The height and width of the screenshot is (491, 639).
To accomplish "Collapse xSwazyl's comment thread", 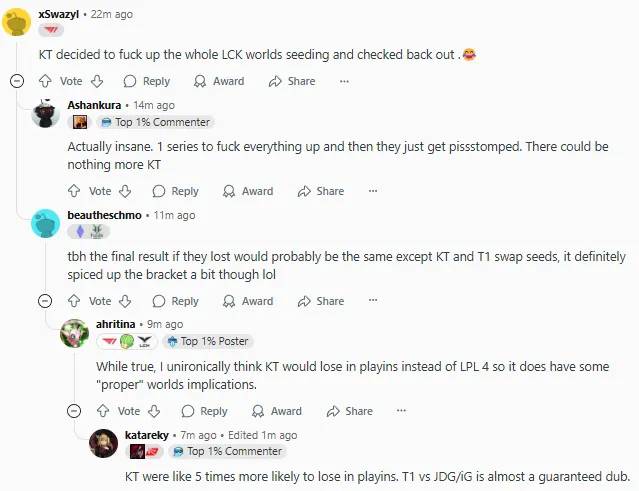I will click(x=16, y=81).
